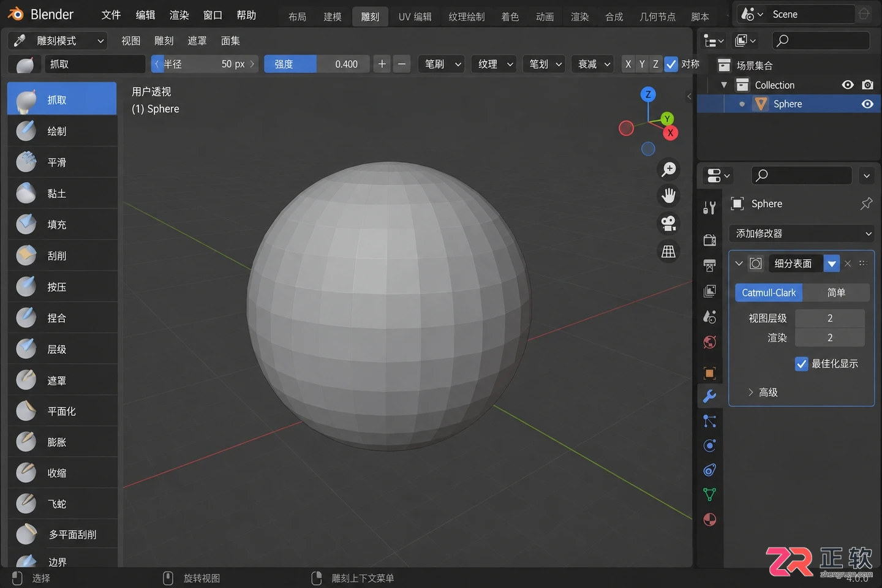Collapse the Collection tree in outliner

click(x=724, y=85)
